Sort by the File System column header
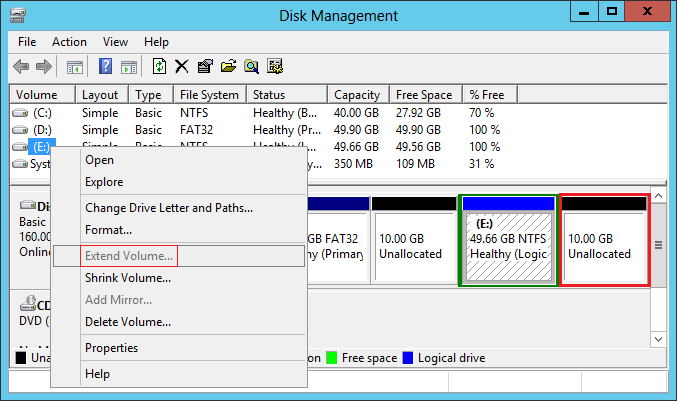 click(x=208, y=95)
